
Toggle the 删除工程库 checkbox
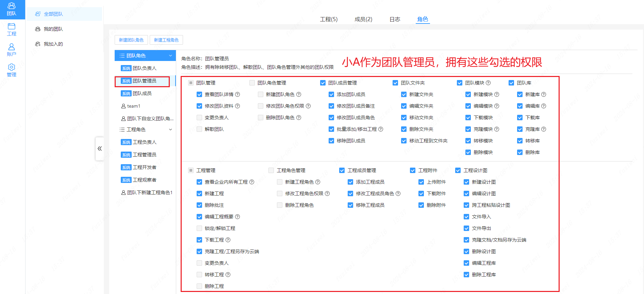pyautogui.click(x=466, y=275)
